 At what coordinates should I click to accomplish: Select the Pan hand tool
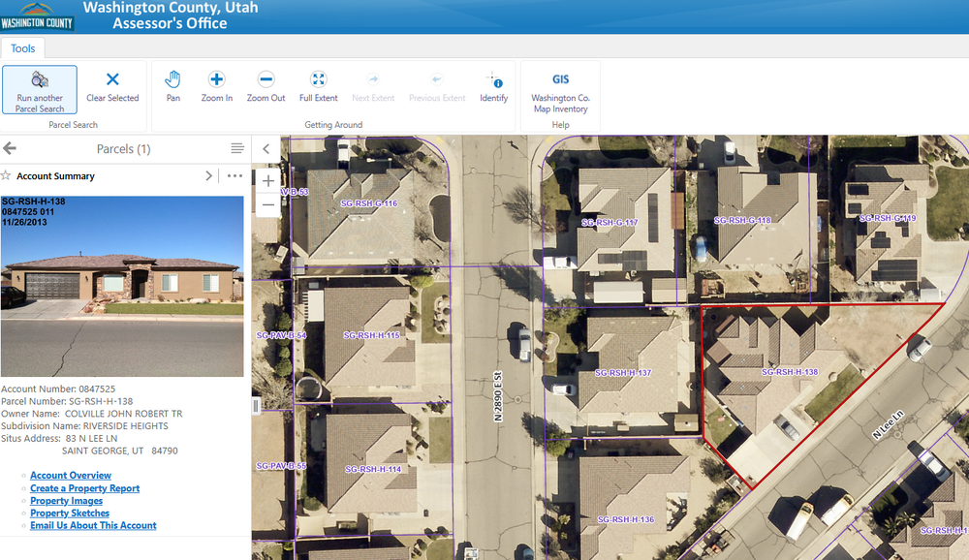pos(172,85)
